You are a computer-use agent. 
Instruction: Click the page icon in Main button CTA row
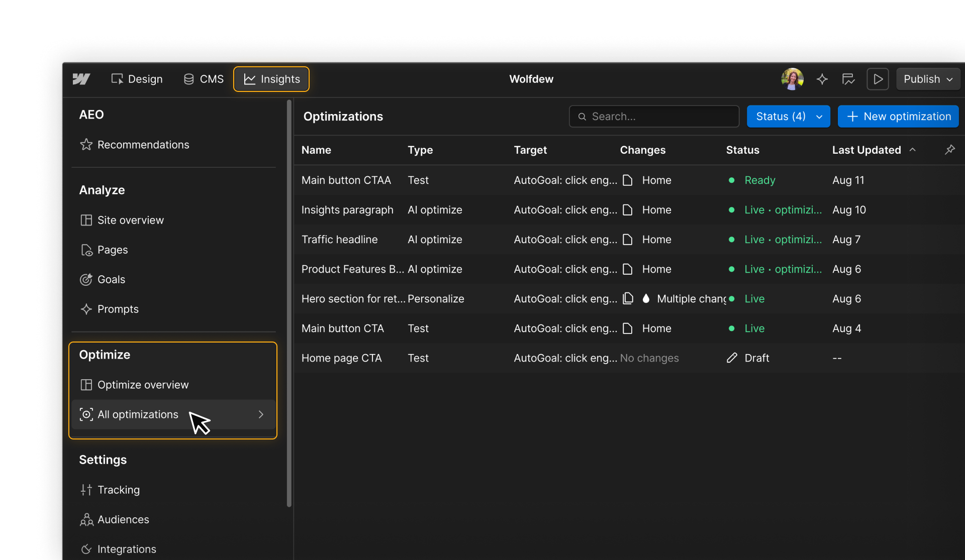627,328
